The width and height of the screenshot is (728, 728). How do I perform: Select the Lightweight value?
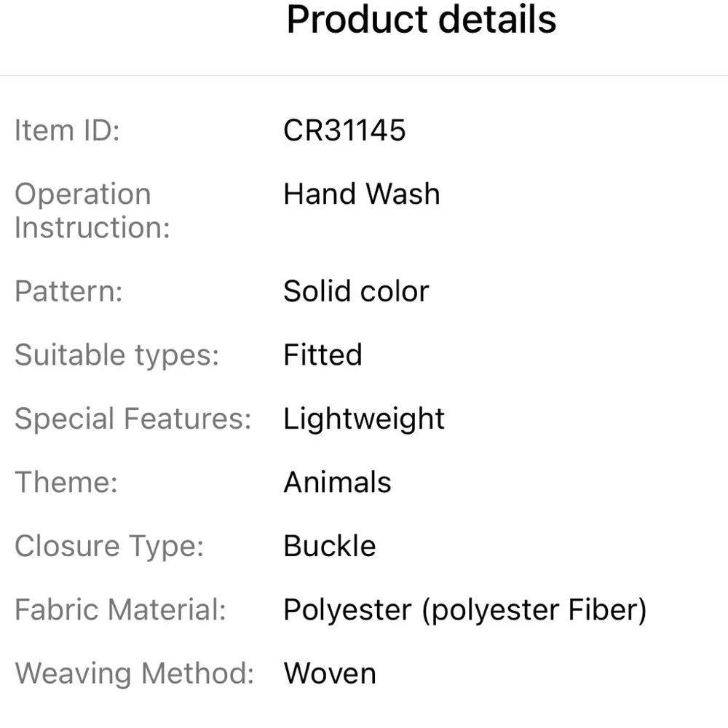(x=364, y=419)
